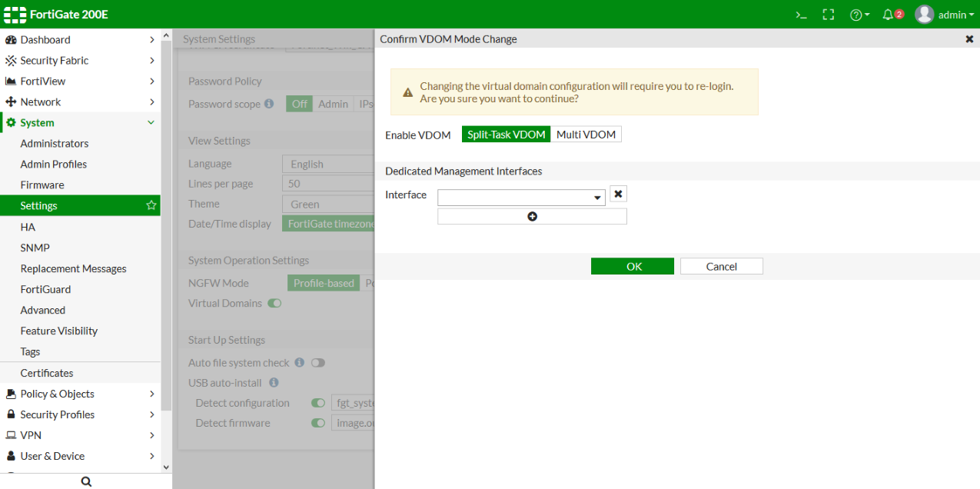
Task: Open the help menu icon
Action: [857, 14]
